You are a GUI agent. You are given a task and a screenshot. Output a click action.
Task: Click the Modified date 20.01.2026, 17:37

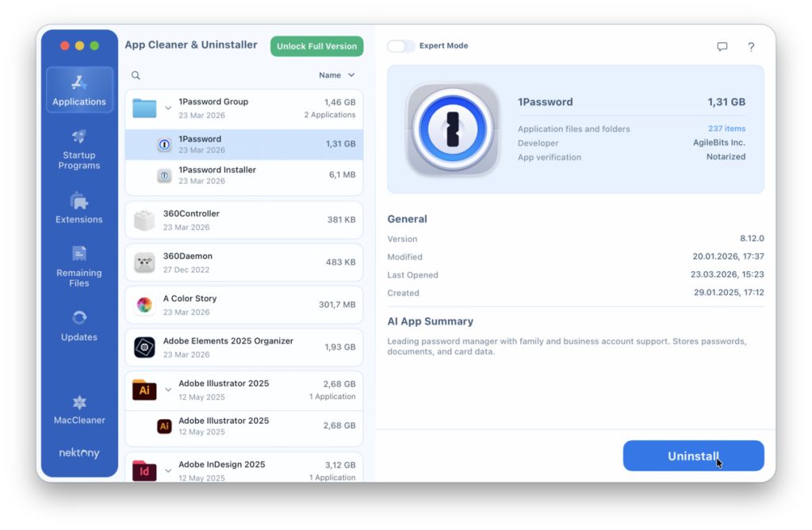[x=728, y=256]
